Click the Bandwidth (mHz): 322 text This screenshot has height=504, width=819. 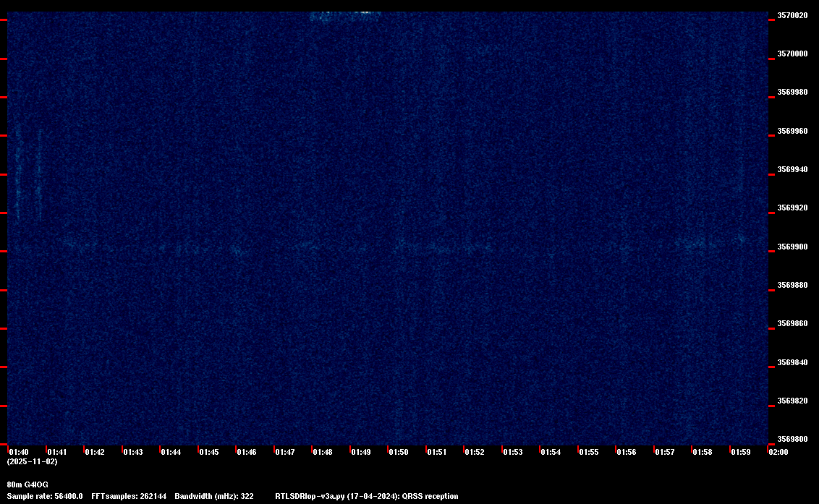214,496
